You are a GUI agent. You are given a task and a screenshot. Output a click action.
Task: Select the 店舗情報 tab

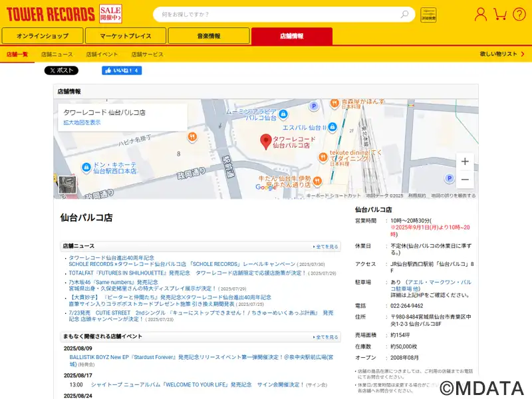coord(292,36)
